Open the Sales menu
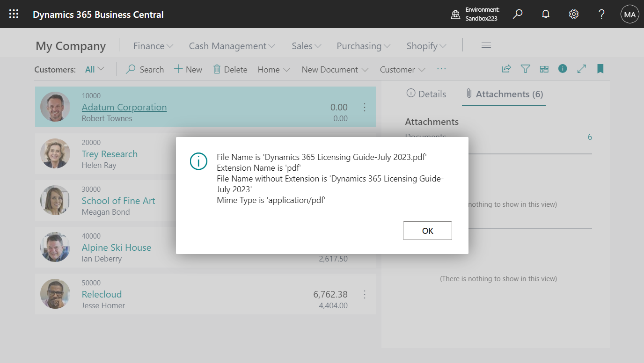 pyautogui.click(x=305, y=45)
